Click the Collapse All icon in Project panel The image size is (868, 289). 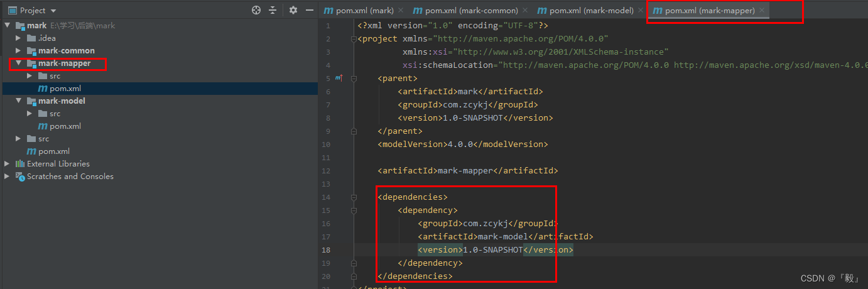point(273,10)
